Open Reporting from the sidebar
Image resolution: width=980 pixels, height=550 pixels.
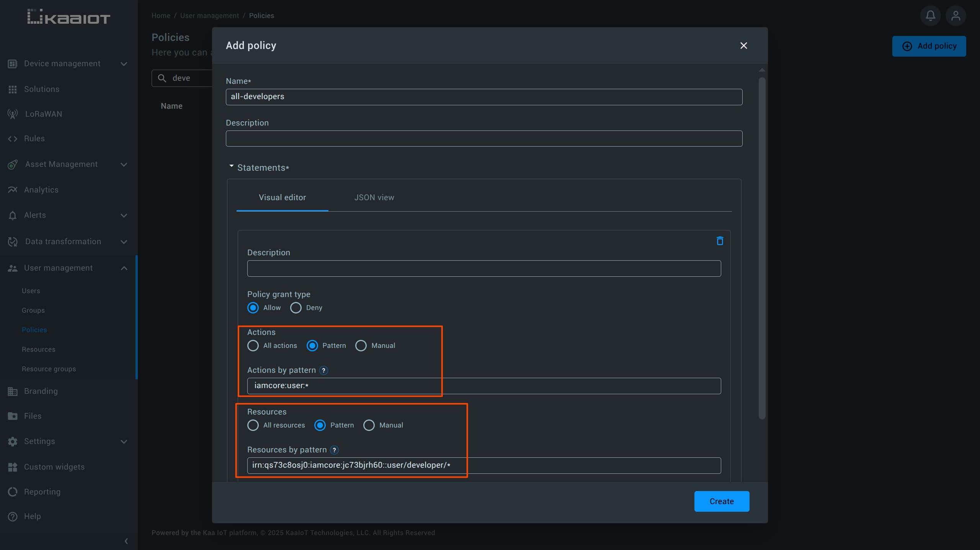[x=42, y=491]
